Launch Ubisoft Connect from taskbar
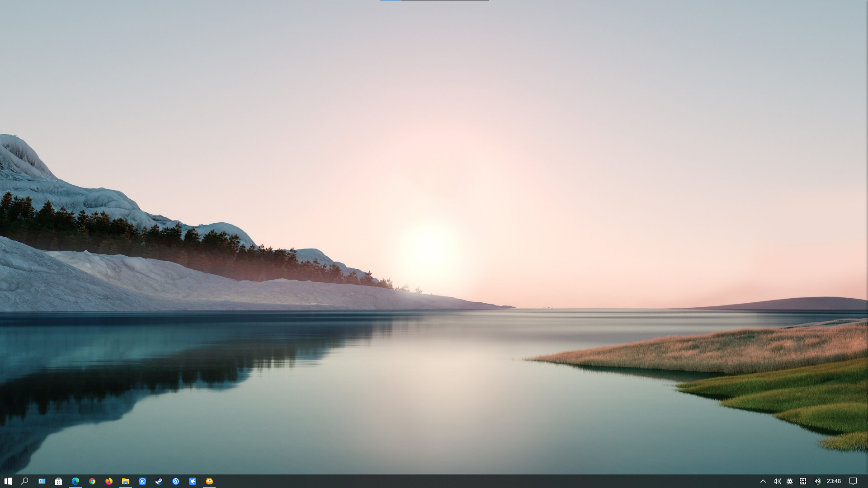 click(176, 481)
